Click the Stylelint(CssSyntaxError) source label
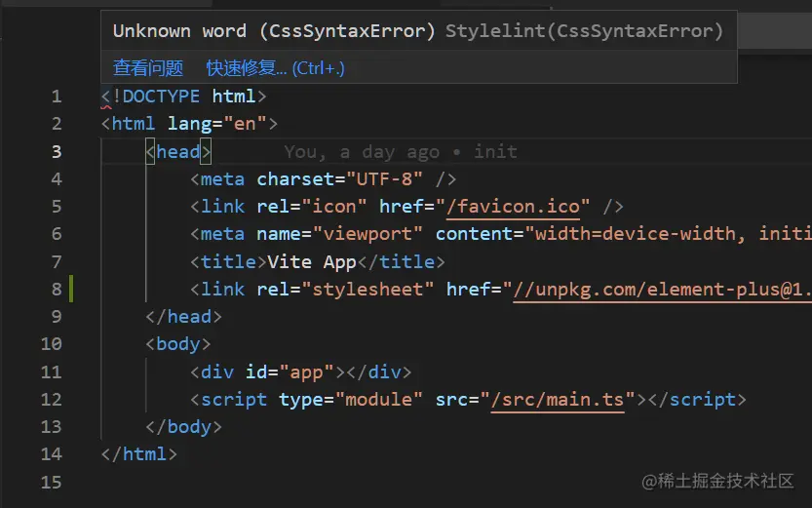Image resolution: width=812 pixels, height=508 pixels. click(x=585, y=31)
